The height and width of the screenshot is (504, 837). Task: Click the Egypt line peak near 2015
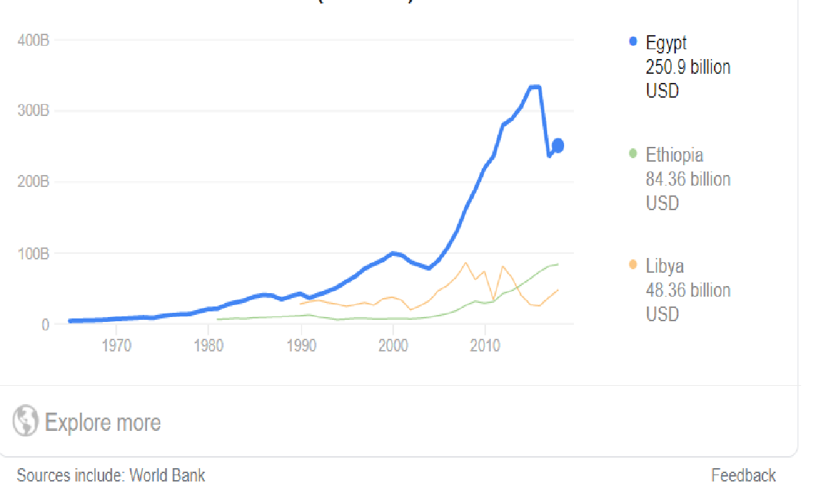[535, 87]
